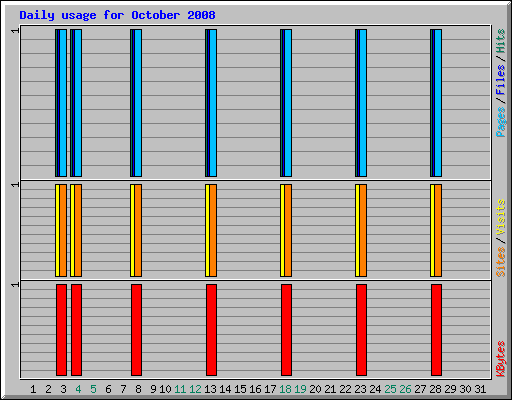Select the orange Sites bar for day 3
Screen dimensions: 512x400
[63, 230]
